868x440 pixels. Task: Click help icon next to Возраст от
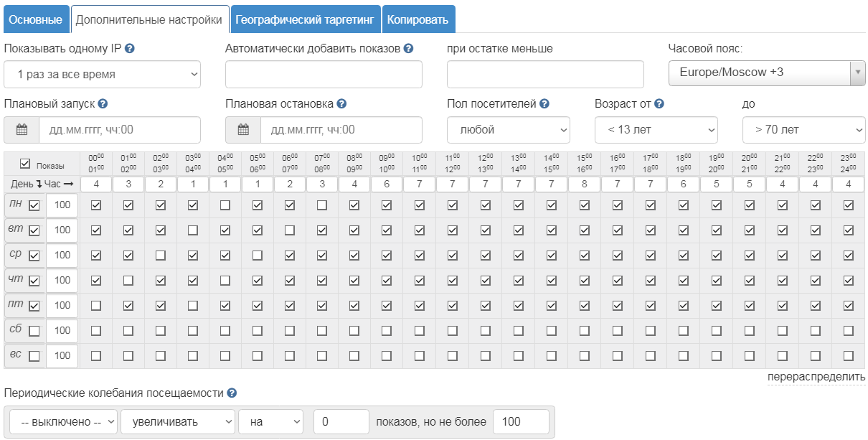[x=659, y=104]
